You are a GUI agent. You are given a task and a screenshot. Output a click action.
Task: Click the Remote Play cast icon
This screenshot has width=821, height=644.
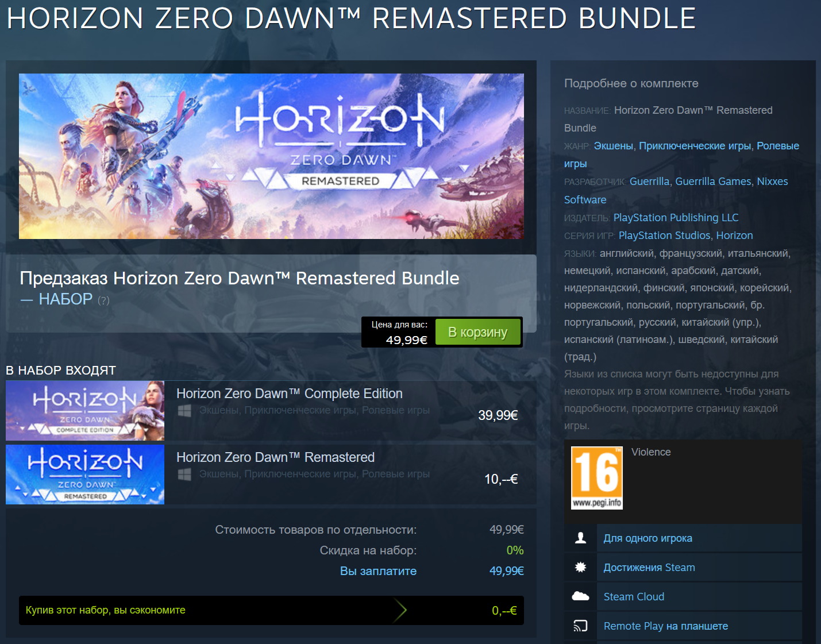click(581, 626)
